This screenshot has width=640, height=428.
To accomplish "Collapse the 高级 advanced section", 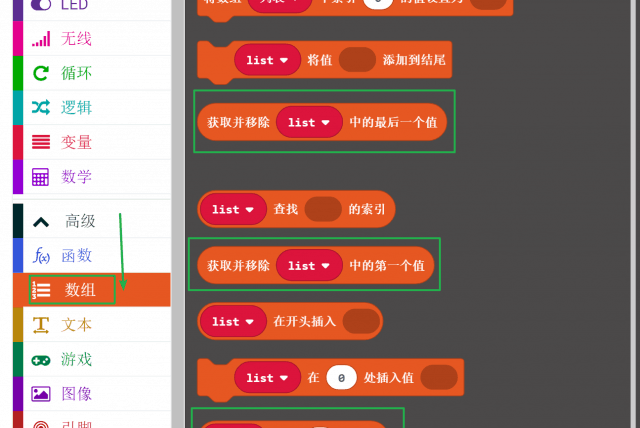I will click(41, 221).
